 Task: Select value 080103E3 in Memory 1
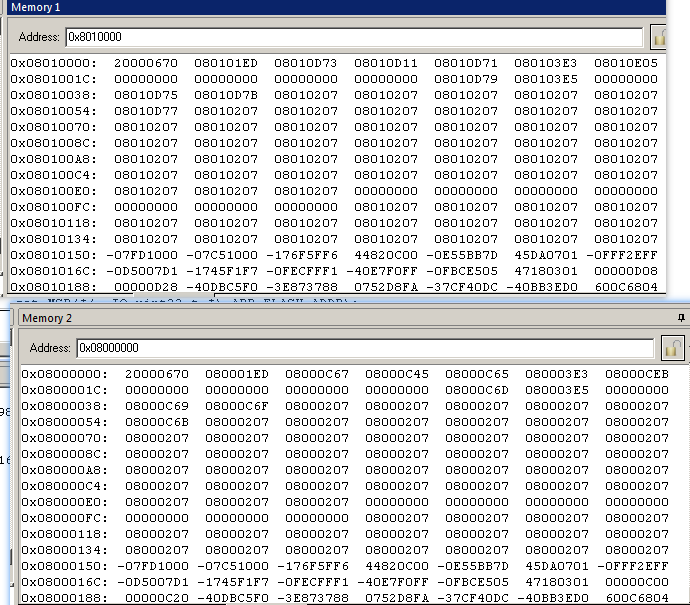546,63
